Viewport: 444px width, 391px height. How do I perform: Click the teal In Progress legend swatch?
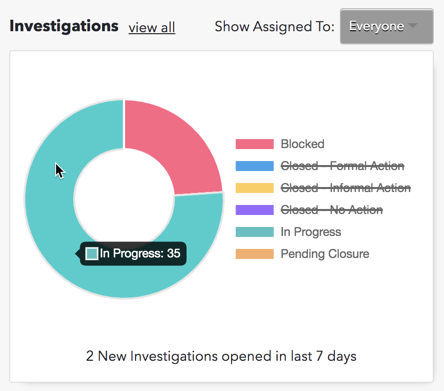(x=255, y=232)
